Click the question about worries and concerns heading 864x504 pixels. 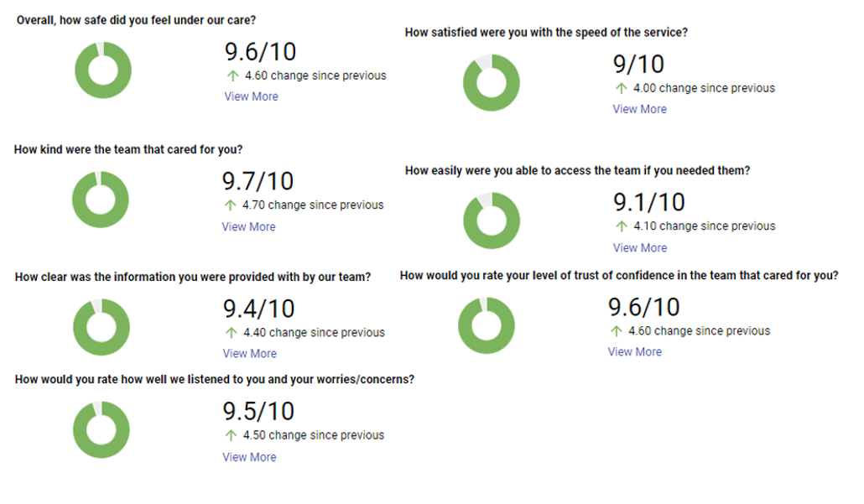point(215,380)
